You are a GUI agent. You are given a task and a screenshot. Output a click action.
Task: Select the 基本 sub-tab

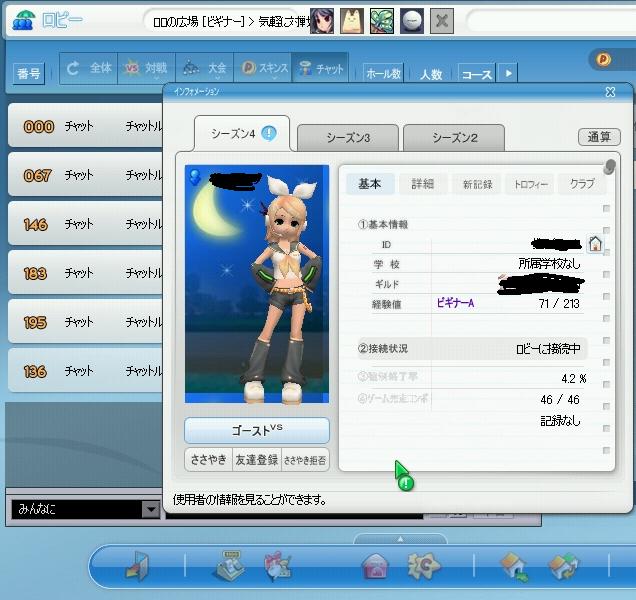[x=370, y=184]
